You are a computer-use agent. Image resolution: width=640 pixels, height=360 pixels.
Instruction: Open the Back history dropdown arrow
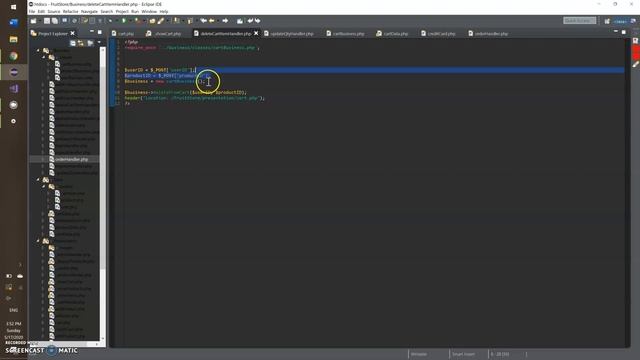pyautogui.click(x=218, y=21)
